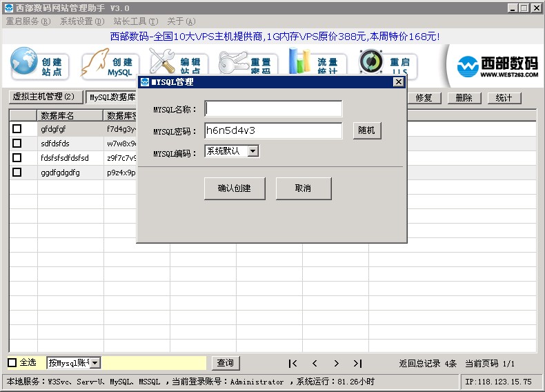Click the 重置密码 keys icon
Image resolution: width=545 pixels, height=392 pixels.
(233, 63)
